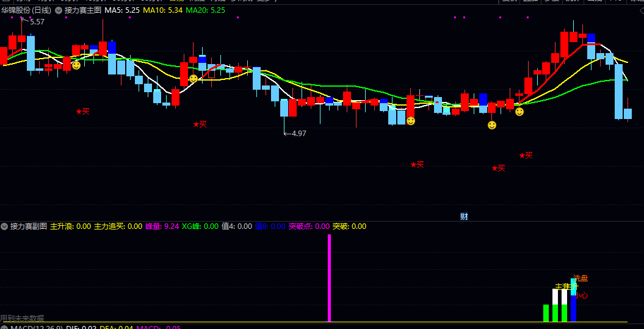Collapse the 接力赛主图 indicator dropdown arrow
644x329 pixels.
[59, 10]
